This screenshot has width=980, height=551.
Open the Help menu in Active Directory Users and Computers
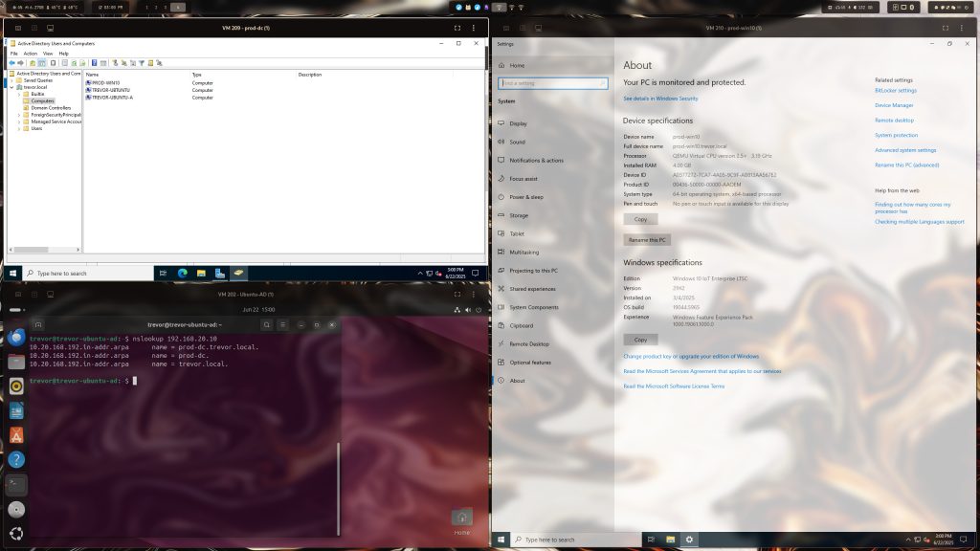tap(64, 54)
